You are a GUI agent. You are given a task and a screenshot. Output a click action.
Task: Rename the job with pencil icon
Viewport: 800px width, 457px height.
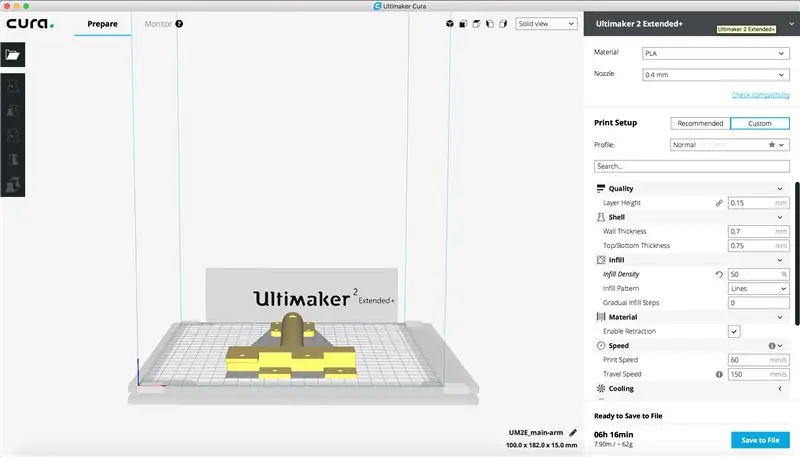pos(573,433)
